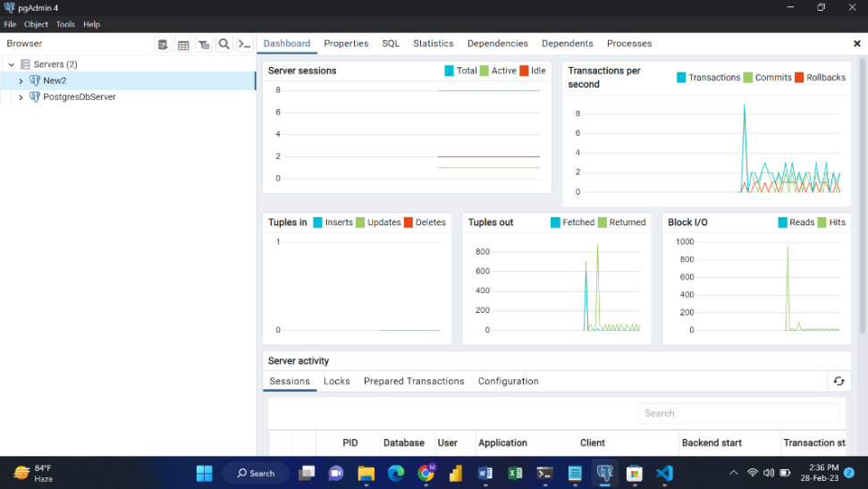Click the volume speaker tray icon
This screenshot has height=489, width=868.
(x=769, y=473)
